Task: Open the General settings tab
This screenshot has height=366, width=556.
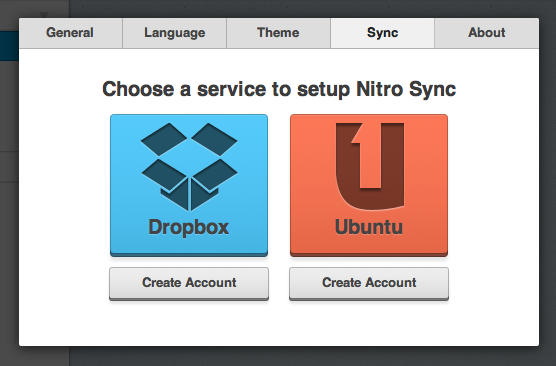Action: [71, 33]
